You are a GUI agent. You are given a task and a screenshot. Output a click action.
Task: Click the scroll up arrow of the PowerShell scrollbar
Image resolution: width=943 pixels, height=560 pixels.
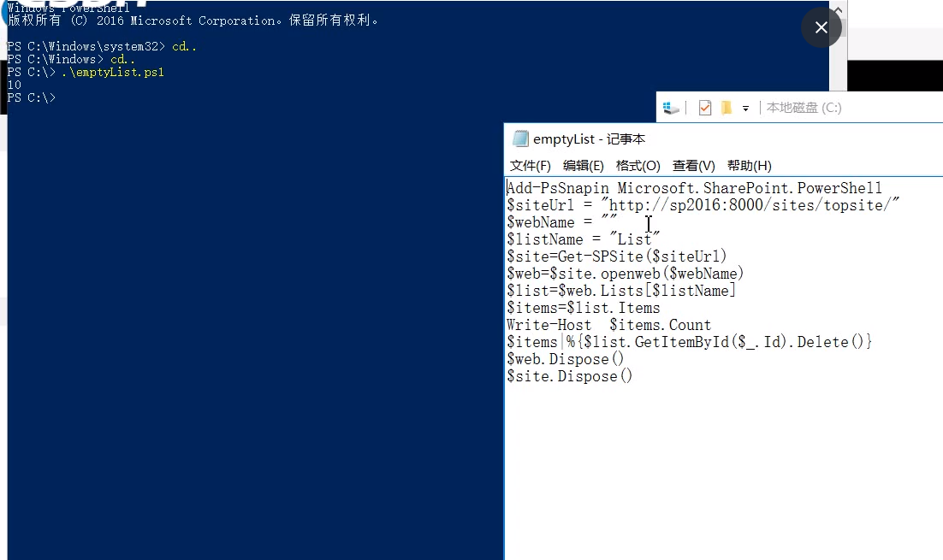tap(839, 9)
